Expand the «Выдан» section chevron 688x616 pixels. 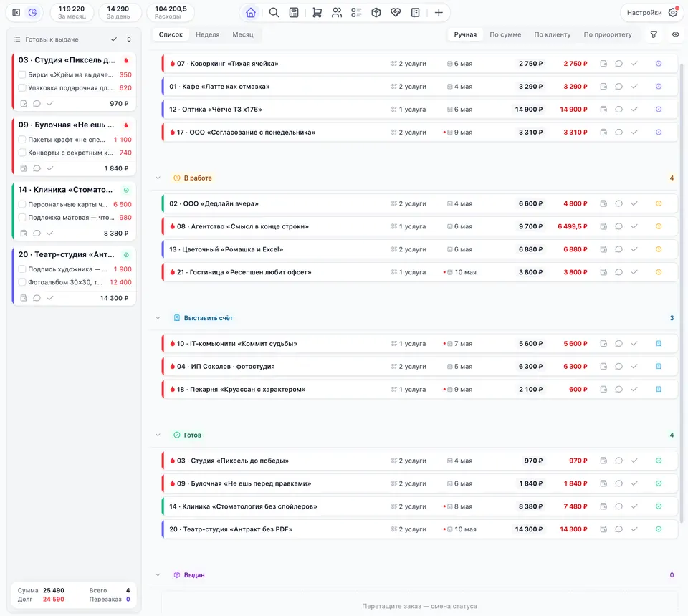coord(158,574)
